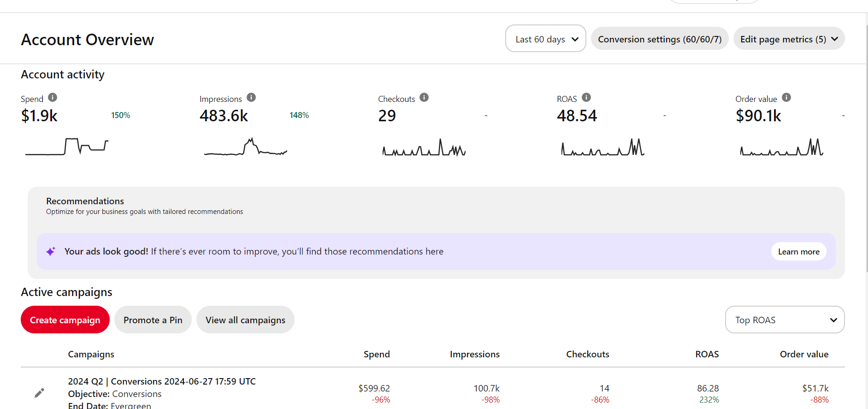Open the 2024 Q2 Conversions campaign name
The height and width of the screenshot is (409, 868).
162,381
